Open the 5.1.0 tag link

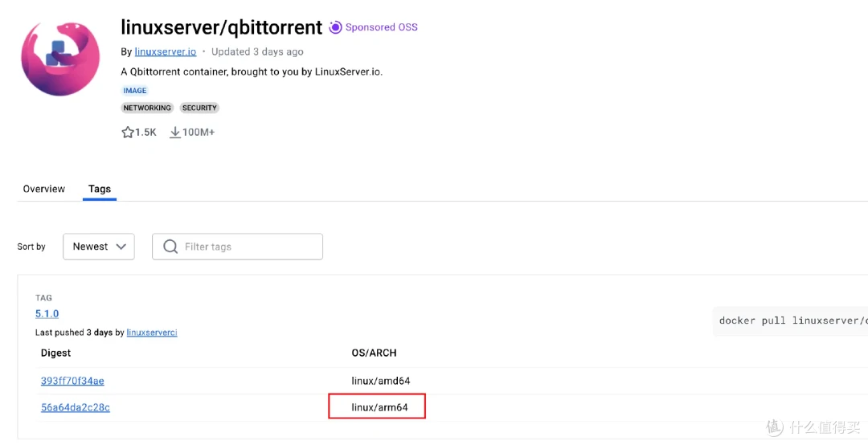(47, 313)
